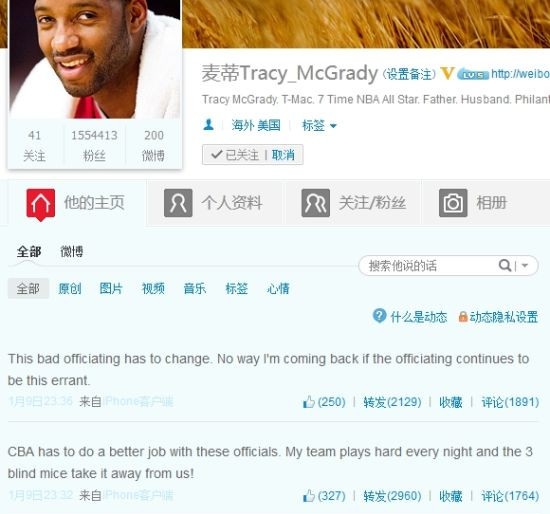Screen dimensions: 550x514
Task: Open 评论(1891) comments on first post
Action: tap(510, 402)
